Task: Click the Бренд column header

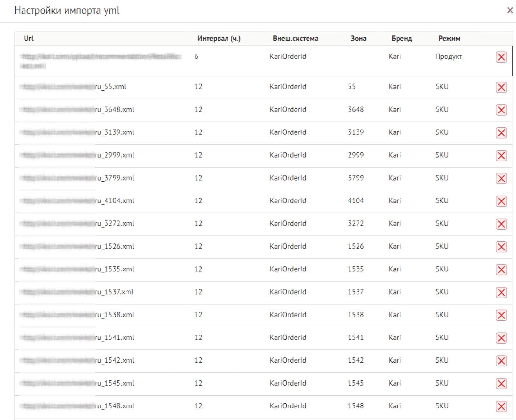Action: 402,38
